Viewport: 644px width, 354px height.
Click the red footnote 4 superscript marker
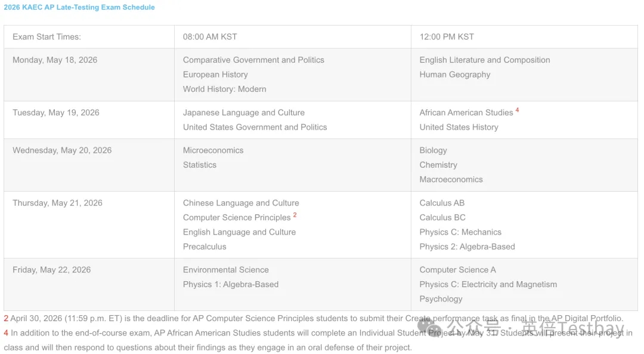(x=517, y=110)
